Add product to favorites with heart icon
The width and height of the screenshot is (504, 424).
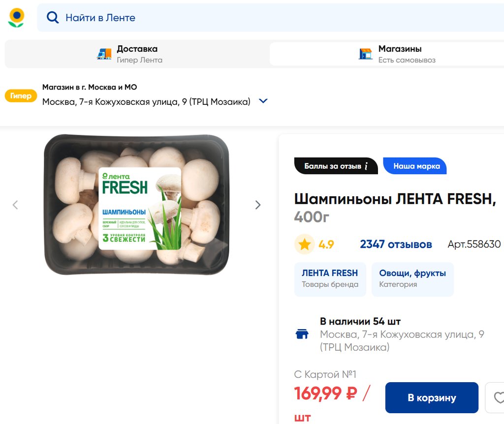[x=498, y=397]
